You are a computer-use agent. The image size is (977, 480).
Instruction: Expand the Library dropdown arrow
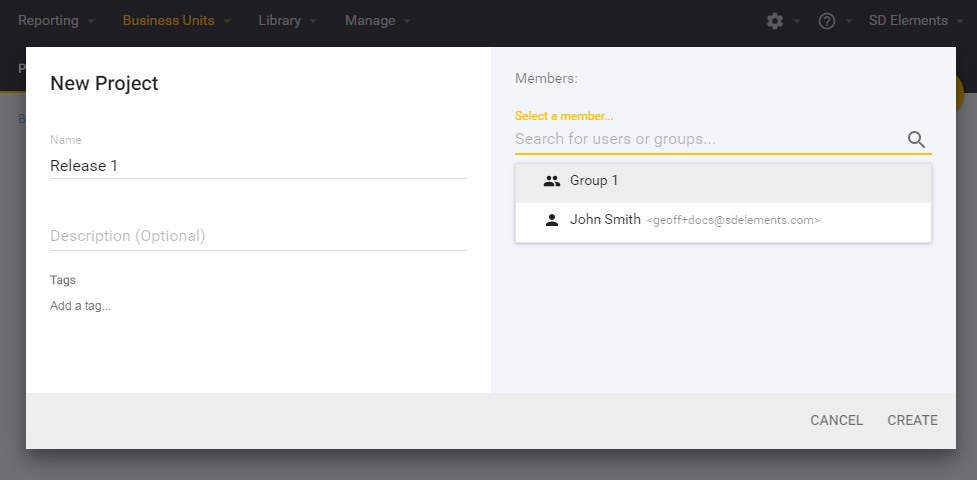pos(313,21)
